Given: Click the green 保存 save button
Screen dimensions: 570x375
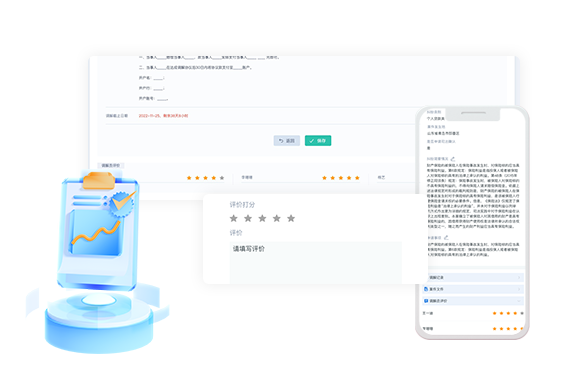Looking at the screenshot, I should [318, 141].
